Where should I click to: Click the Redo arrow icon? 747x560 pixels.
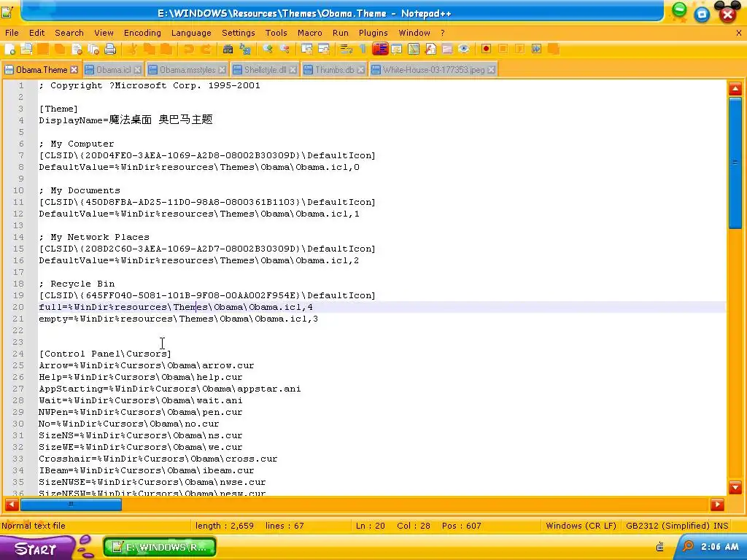pyautogui.click(x=206, y=49)
